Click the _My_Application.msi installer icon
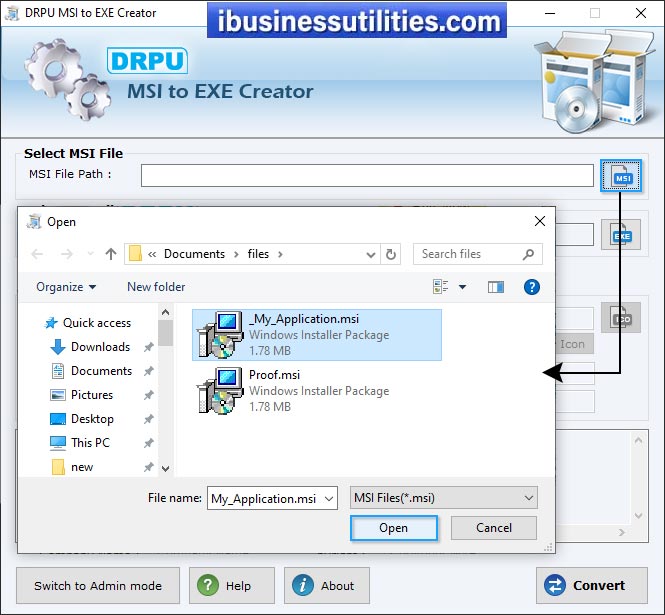 coord(220,335)
